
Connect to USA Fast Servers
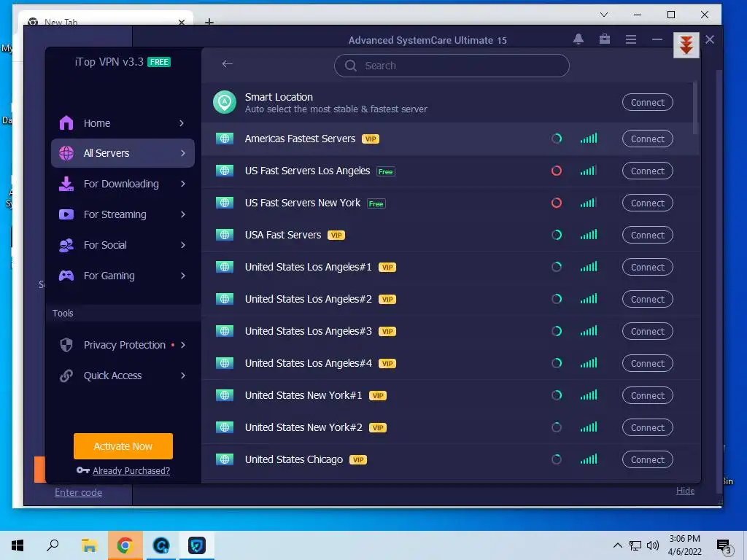tap(648, 236)
